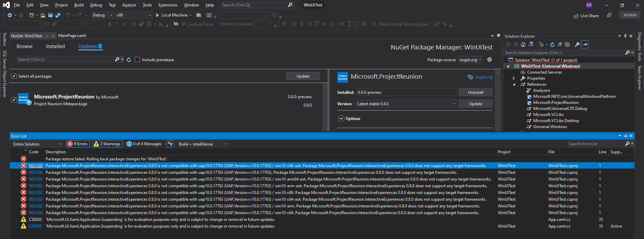
Task: Click the Navigate Backward toolbar arrow
Action: 10,15
